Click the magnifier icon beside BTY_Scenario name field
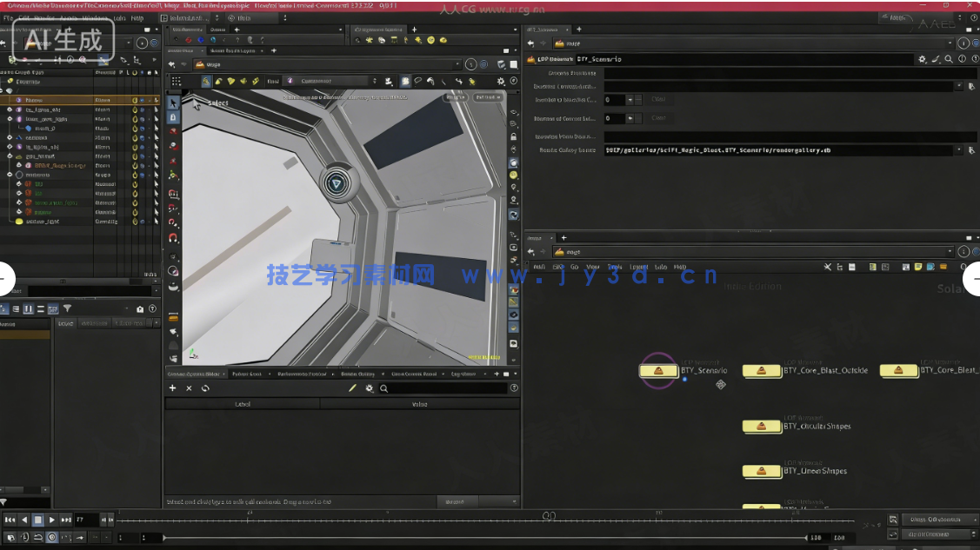The width and height of the screenshot is (980, 550). coord(949,59)
